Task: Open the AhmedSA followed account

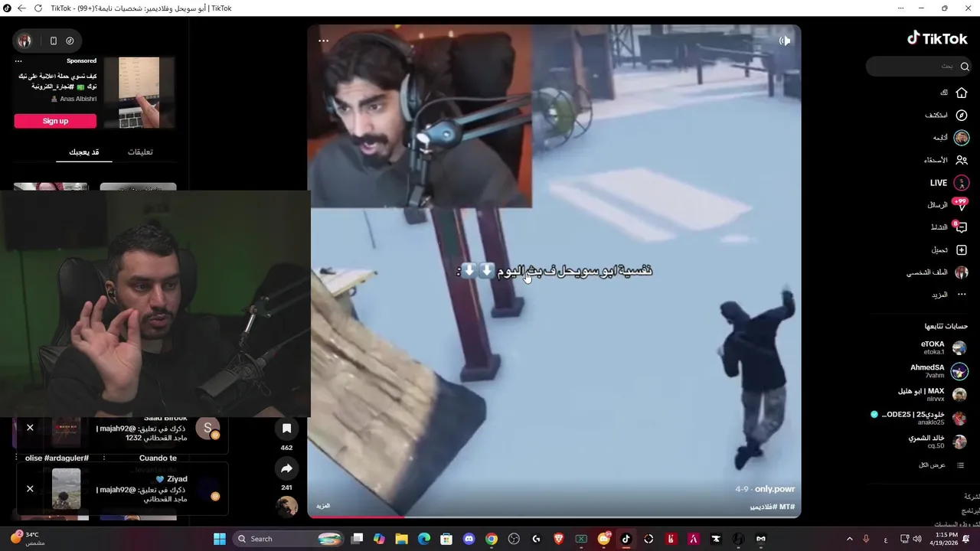Action: (x=939, y=371)
